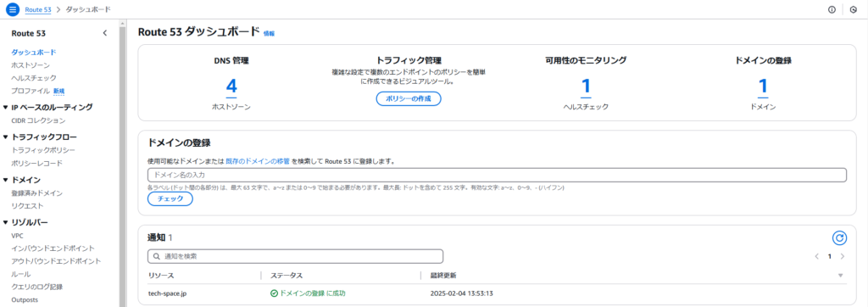Viewport: 868px width, 307px height.
Task: Go to previous notifications page arrow
Action: pos(816,257)
